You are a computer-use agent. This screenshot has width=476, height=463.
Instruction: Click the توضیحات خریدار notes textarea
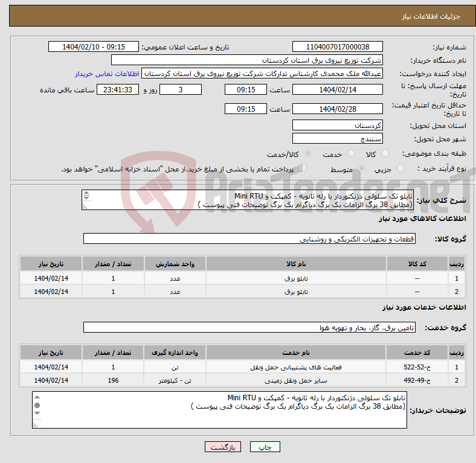219,410
